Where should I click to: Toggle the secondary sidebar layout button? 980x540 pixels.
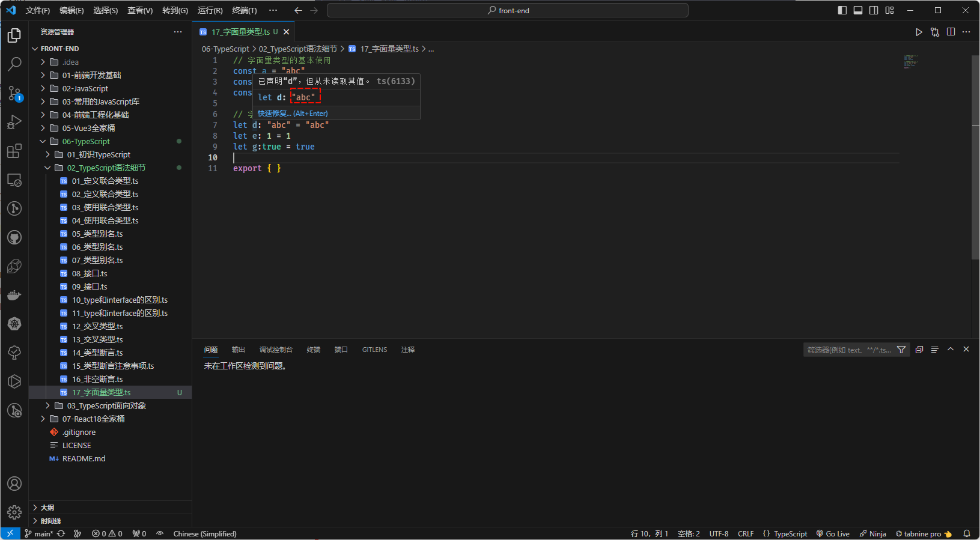click(x=874, y=10)
